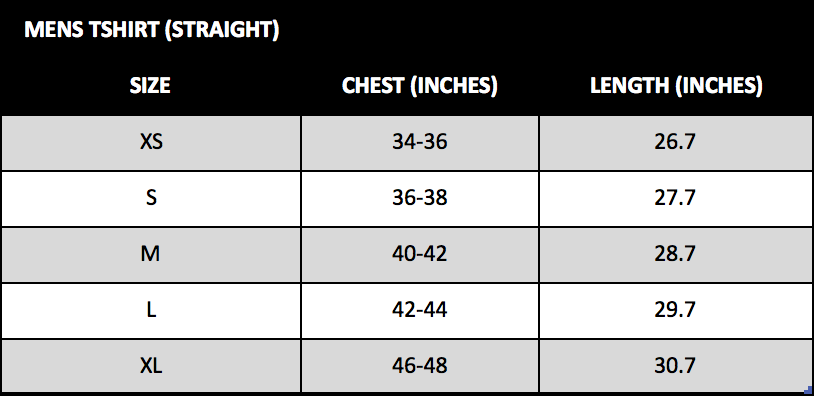Pick the 30.7 length cell

tap(676, 366)
